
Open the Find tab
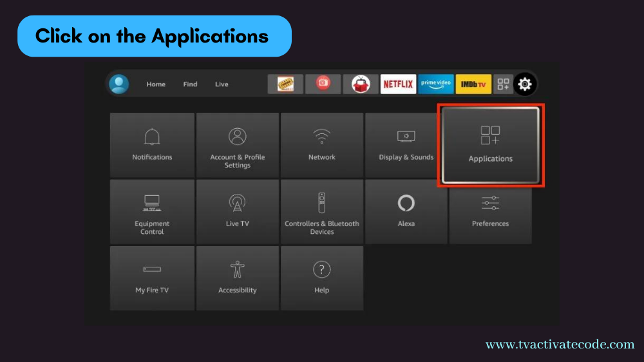pyautogui.click(x=190, y=84)
